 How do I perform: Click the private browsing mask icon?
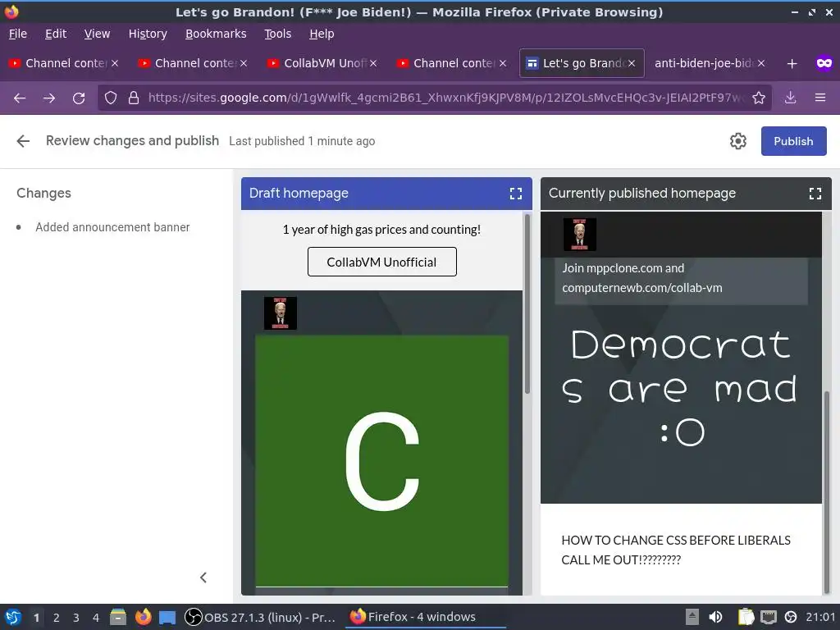(x=824, y=64)
